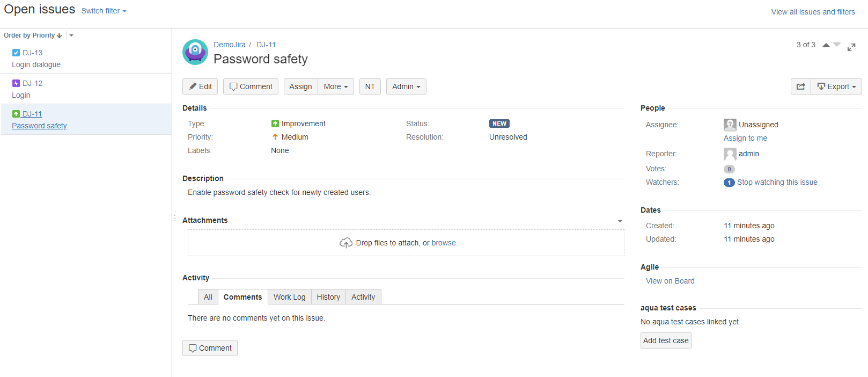Click the Assign to me link

(x=745, y=138)
